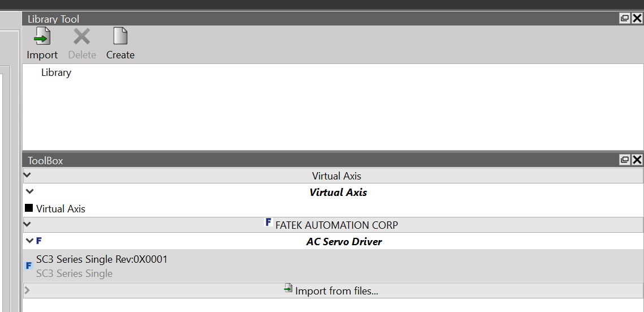Click the black Virtual Axis square icon
Image resolution: width=644 pixels, height=312 pixels.
pos(29,208)
